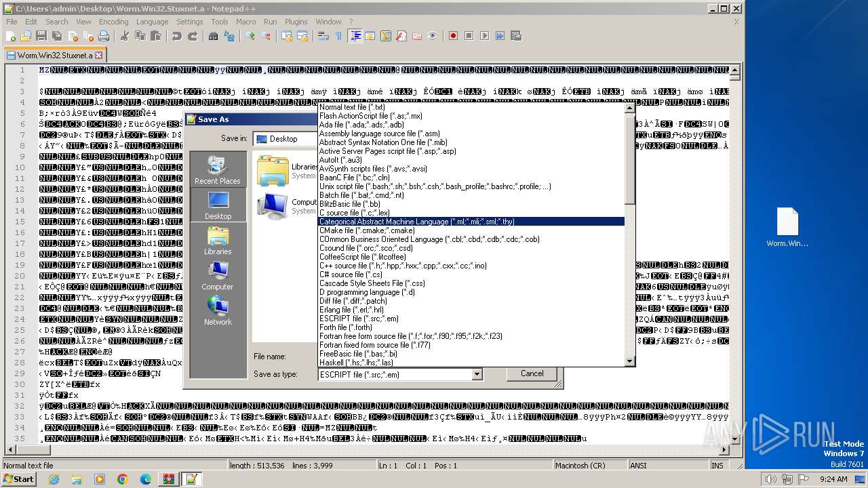This screenshot has height=488, width=868.
Task: Click the Close All toolbar icon
Action: click(x=89, y=36)
